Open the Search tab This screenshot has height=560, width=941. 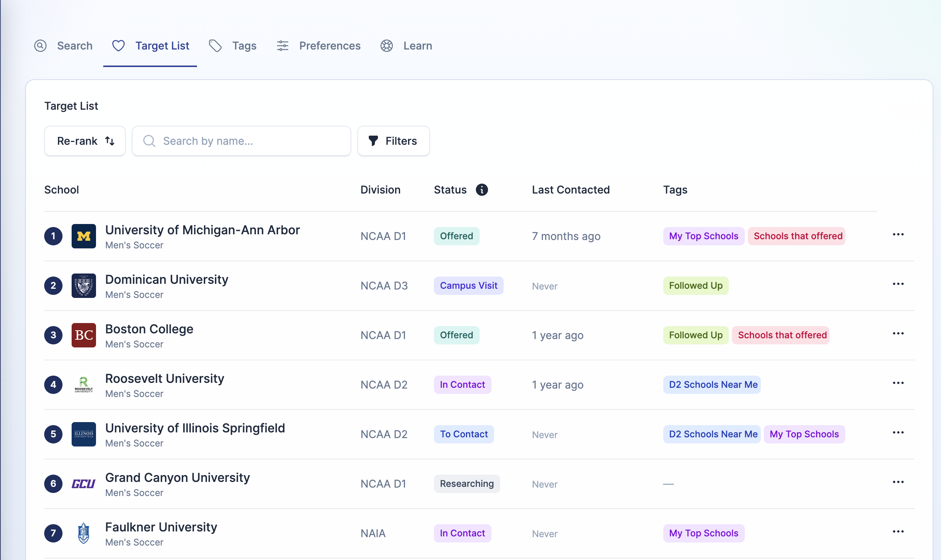63,46
